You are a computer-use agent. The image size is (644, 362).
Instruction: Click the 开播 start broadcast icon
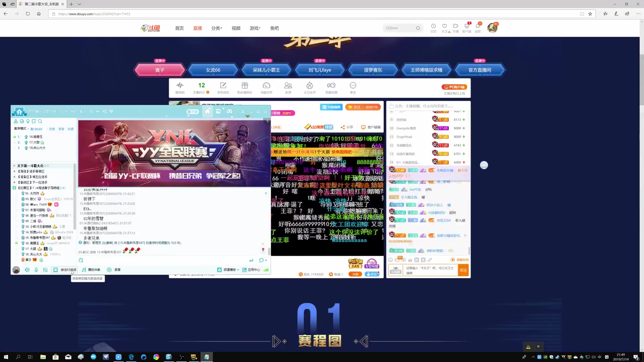[455, 28]
